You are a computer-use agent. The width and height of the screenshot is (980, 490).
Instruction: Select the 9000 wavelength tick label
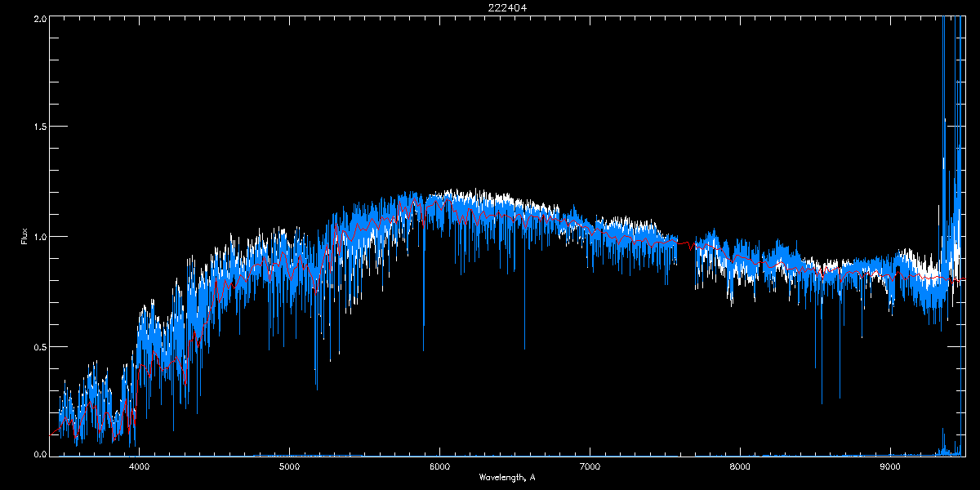click(890, 467)
